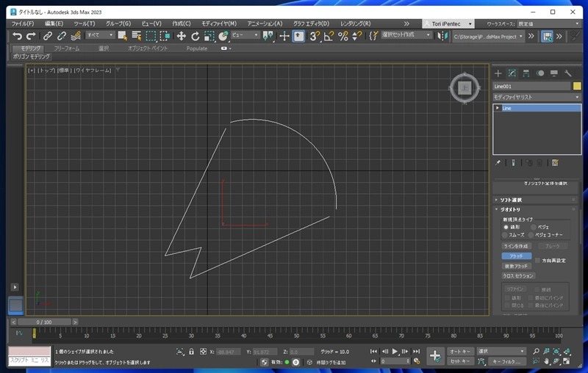
Task: Switch to the Hierarchy command panel tab
Action: [x=526, y=73]
